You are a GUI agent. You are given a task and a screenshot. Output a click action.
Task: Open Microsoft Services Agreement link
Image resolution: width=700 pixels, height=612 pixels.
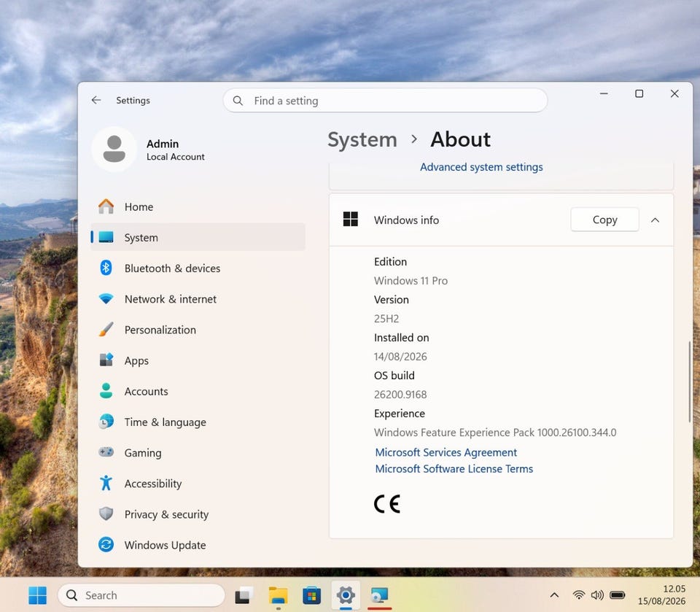pos(446,452)
